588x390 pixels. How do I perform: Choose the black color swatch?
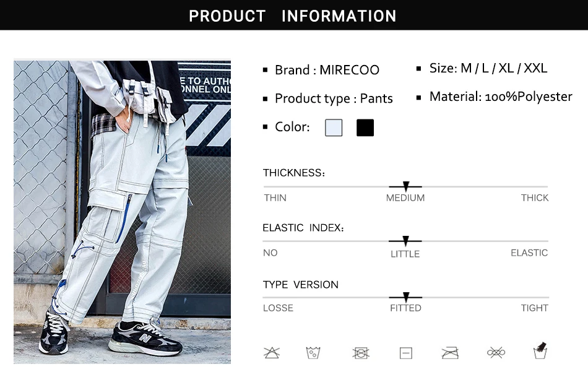(365, 128)
